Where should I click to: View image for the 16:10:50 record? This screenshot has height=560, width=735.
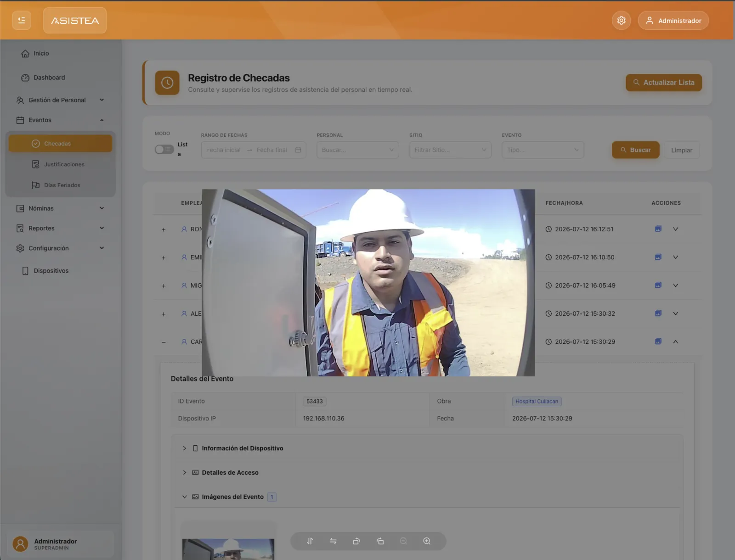pyautogui.click(x=658, y=257)
